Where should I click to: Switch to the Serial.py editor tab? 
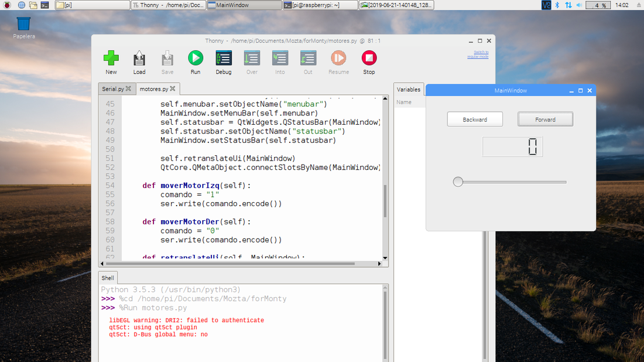pos(113,89)
